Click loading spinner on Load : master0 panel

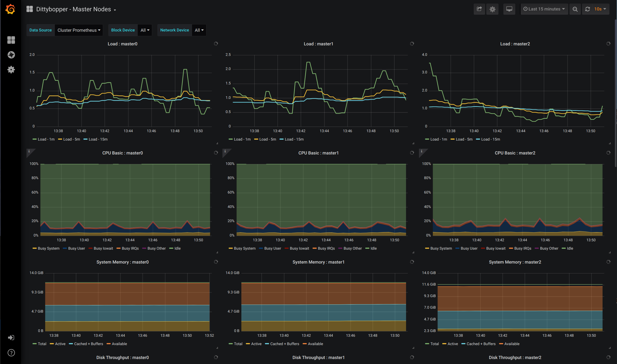tap(216, 44)
